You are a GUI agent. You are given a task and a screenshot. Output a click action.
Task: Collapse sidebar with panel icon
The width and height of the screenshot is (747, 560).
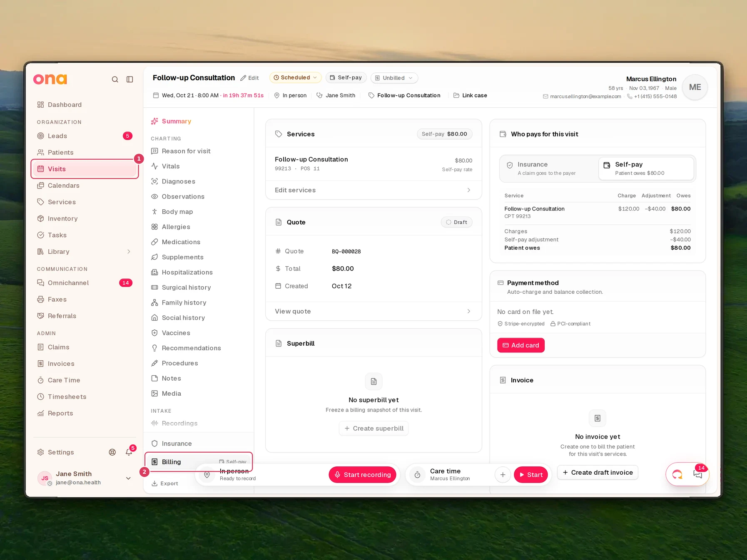click(x=130, y=79)
